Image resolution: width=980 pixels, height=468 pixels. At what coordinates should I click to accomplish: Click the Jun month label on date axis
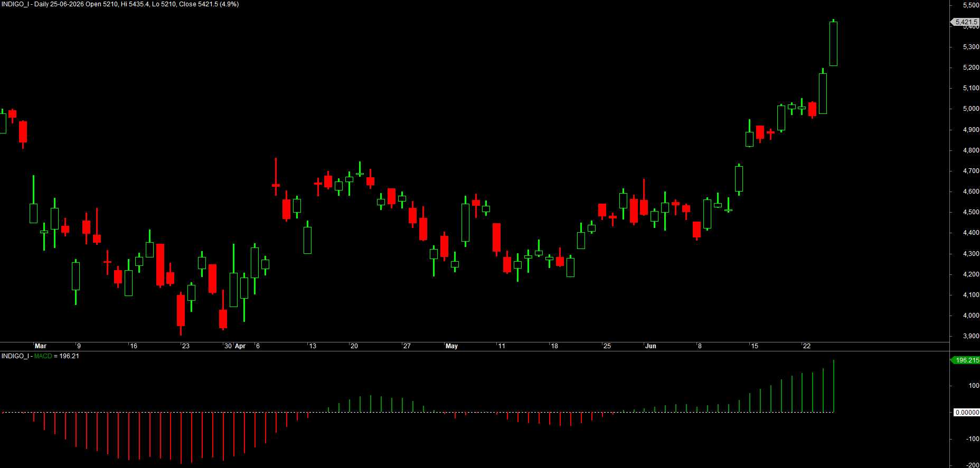tap(651, 346)
